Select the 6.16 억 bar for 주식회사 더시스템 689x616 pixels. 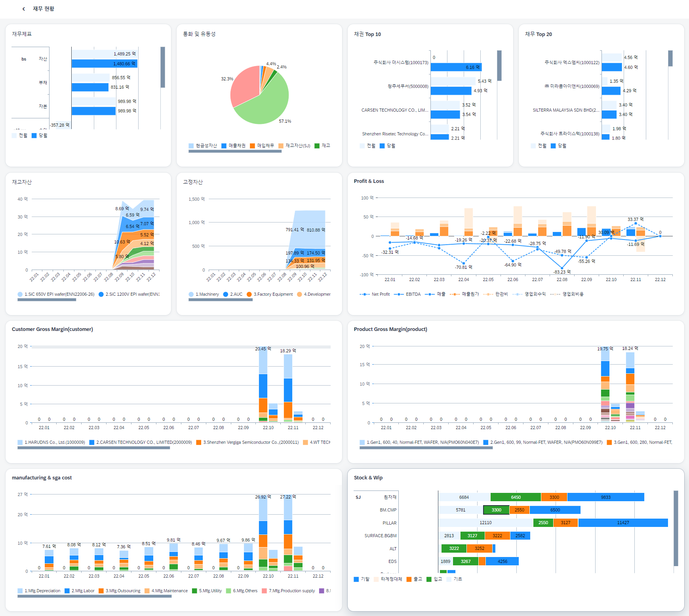pyautogui.click(x=456, y=67)
